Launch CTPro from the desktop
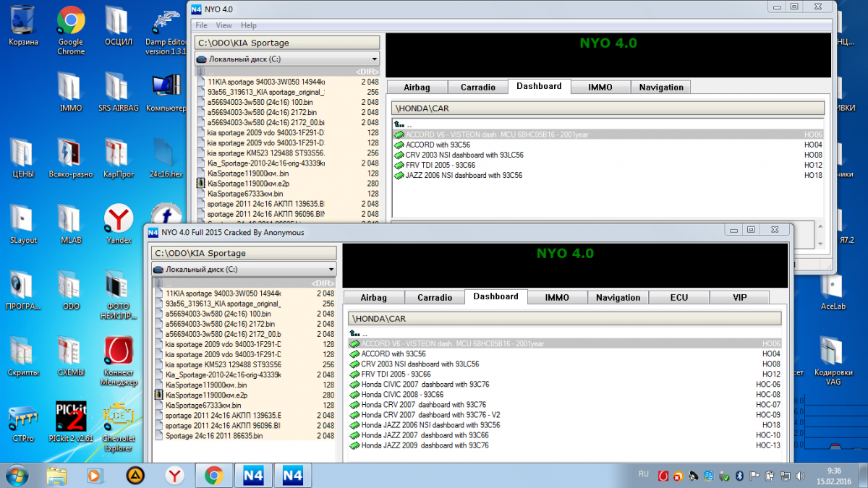The height and width of the screenshot is (488, 868). (24, 422)
